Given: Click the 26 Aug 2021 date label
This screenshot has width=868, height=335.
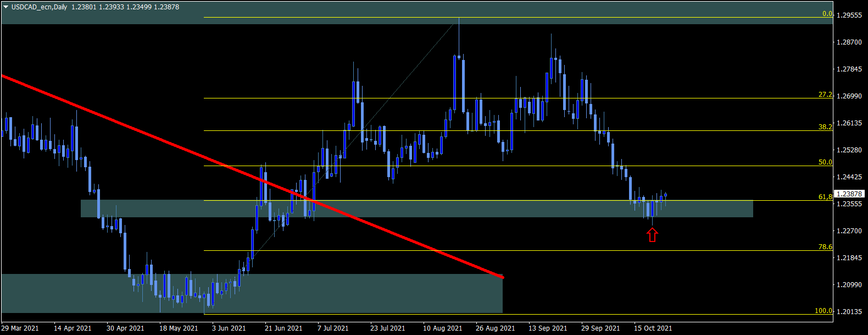Looking at the screenshot, I should 496,328.
